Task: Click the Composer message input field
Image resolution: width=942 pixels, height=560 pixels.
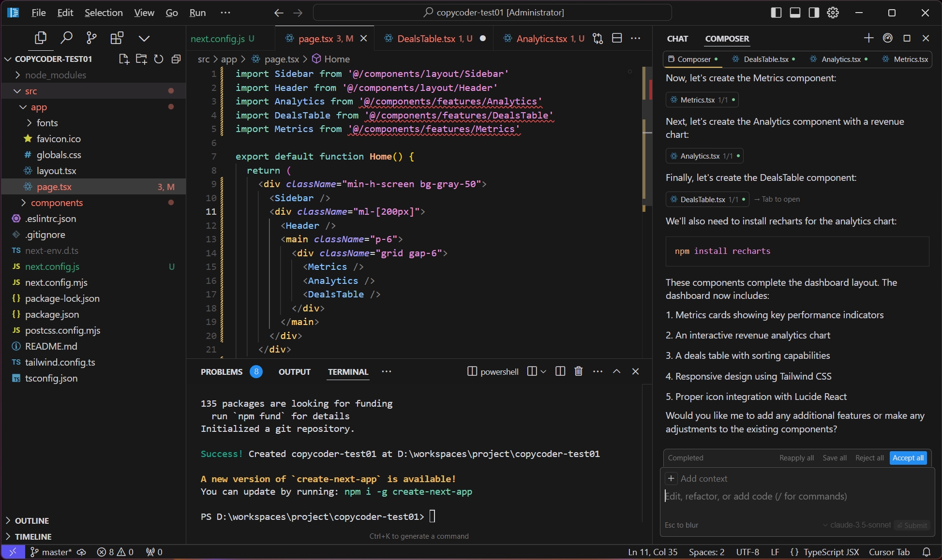Action: pyautogui.click(x=796, y=497)
